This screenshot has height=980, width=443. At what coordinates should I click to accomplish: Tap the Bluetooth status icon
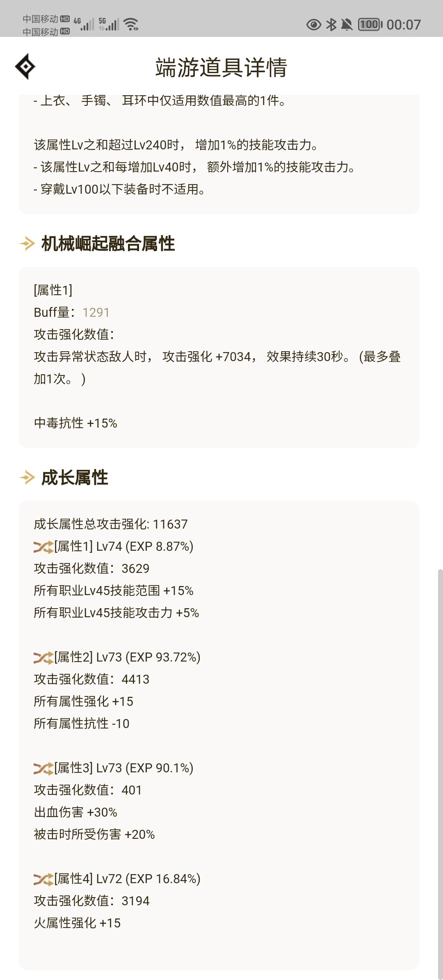(331, 25)
